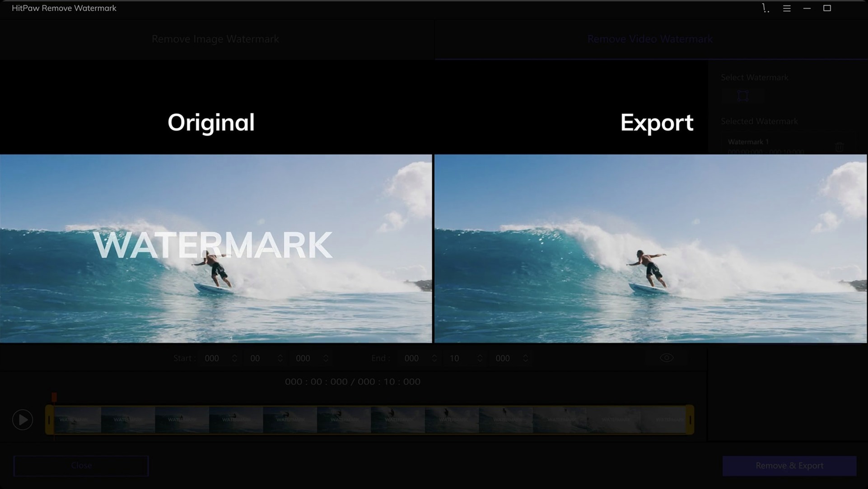Open the hamburger menu in title bar
The width and height of the screenshot is (868, 489).
[787, 8]
